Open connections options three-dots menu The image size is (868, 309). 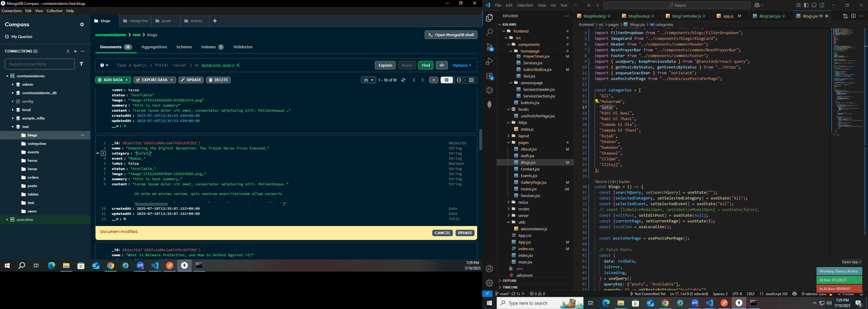point(83,52)
